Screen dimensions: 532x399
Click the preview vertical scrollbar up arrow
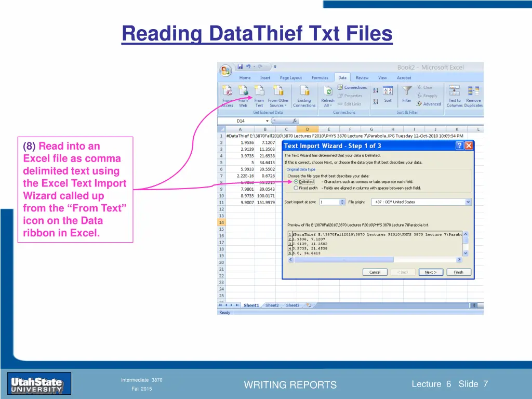pyautogui.click(x=465, y=234)
